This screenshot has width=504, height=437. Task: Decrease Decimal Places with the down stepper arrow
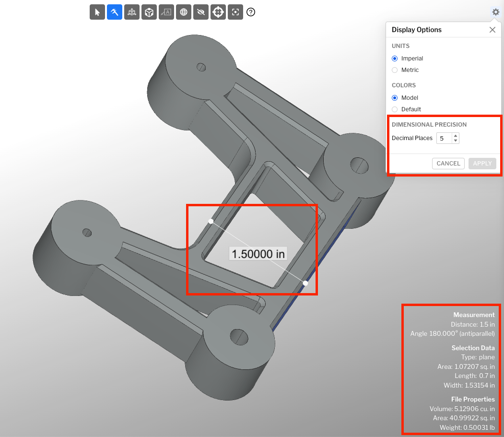[455, 140]
